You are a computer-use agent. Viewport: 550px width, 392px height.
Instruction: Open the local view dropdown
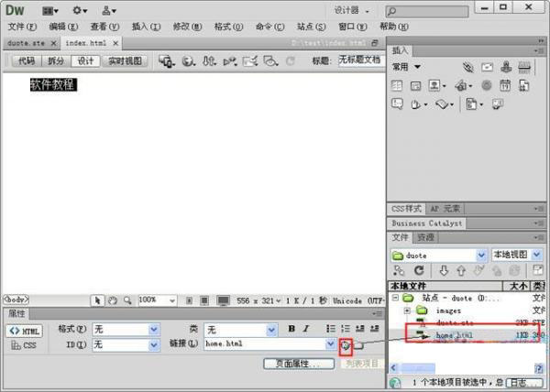coord(536,255)
